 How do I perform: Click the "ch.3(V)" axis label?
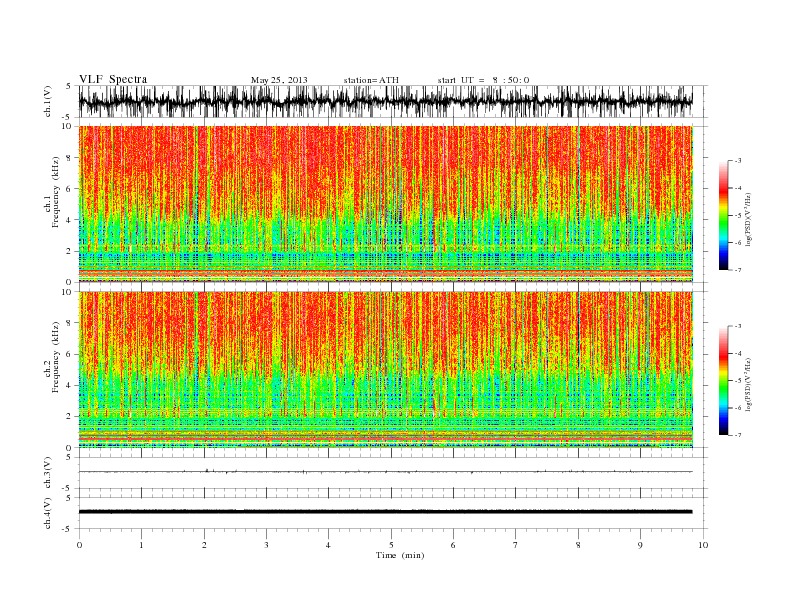click(x=48, y=473)
